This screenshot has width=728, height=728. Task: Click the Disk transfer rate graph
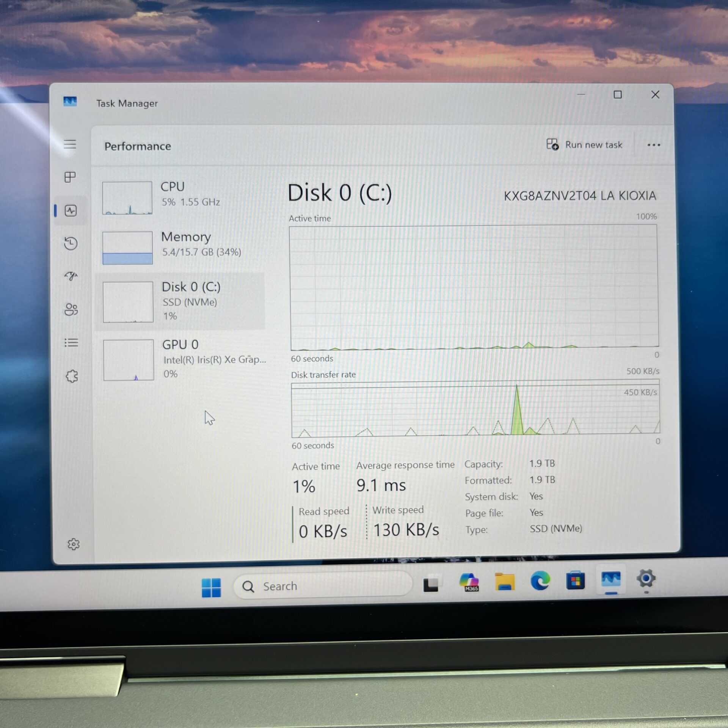(475, 409)
